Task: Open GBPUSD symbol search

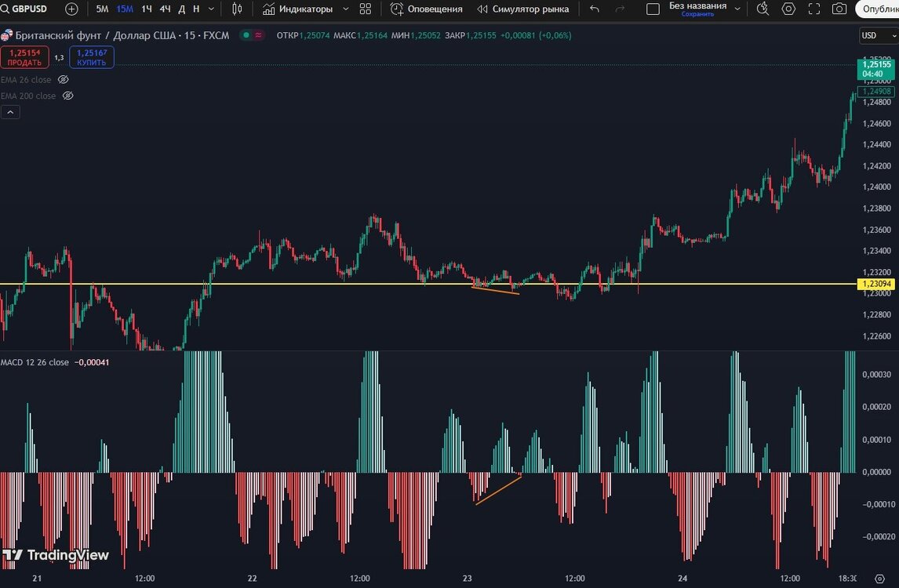Action: (24, 9)
